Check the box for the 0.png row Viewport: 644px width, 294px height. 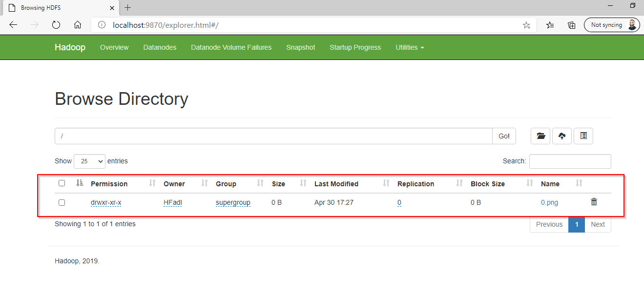click(x=62, y=202)
